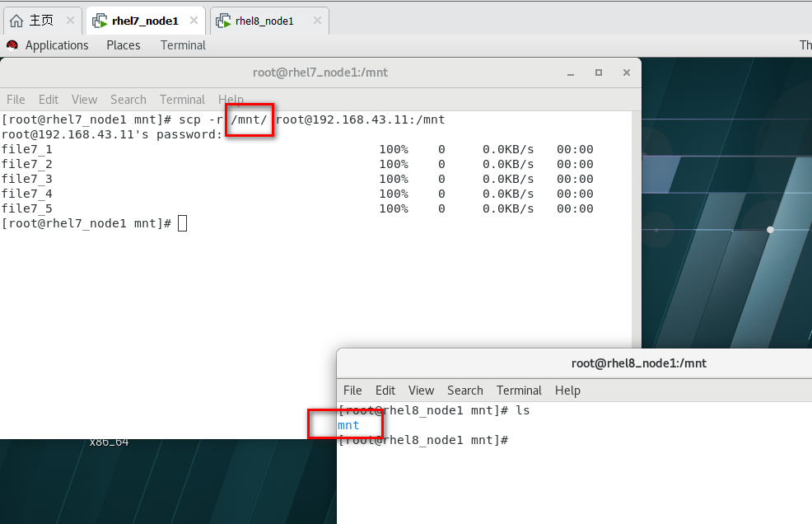This screenshot has width=812, height=524.
Task: Maximize the rhel7_node1 terminal window
Action: point(599,73)
